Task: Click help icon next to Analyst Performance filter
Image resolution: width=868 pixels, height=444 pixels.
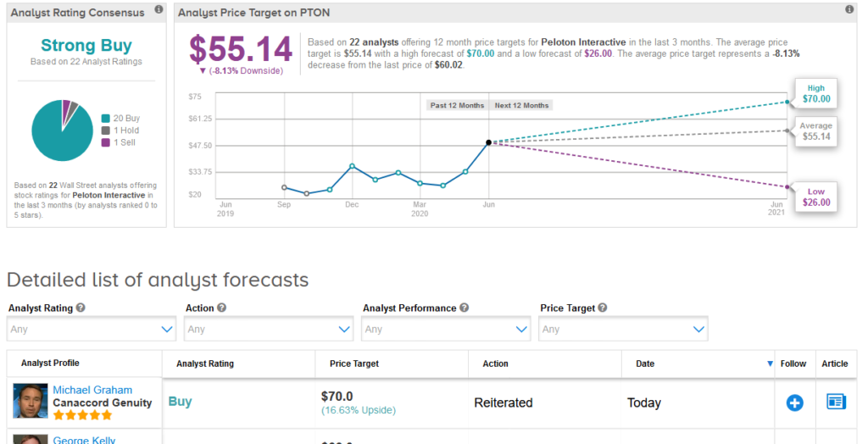Action: tap(464, 308)
